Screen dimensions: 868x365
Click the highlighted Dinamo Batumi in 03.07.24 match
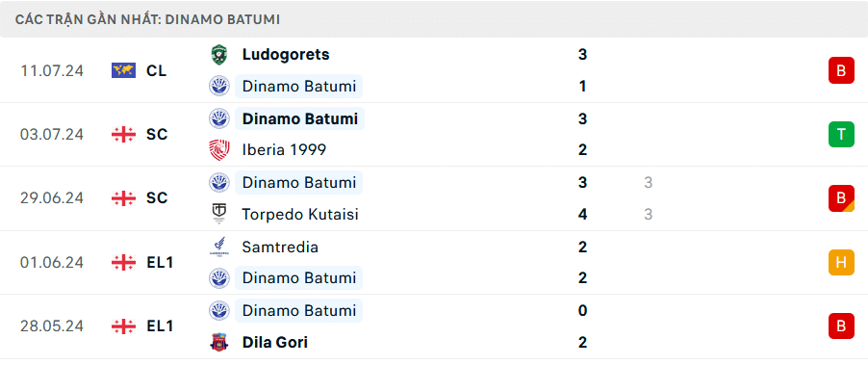tap(299, 118)
